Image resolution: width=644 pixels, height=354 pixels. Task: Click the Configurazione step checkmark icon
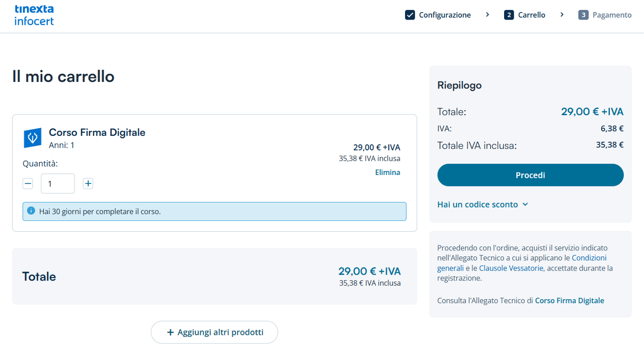coord(410,15)
